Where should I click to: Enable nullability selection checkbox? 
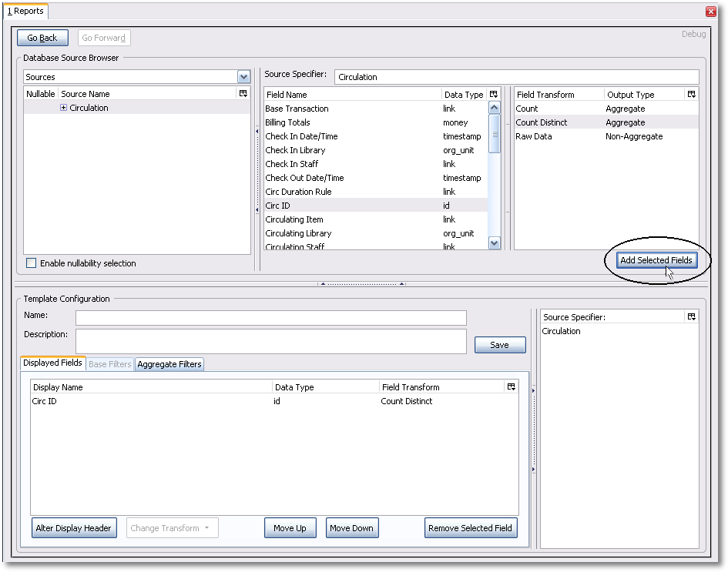[32, 263]
